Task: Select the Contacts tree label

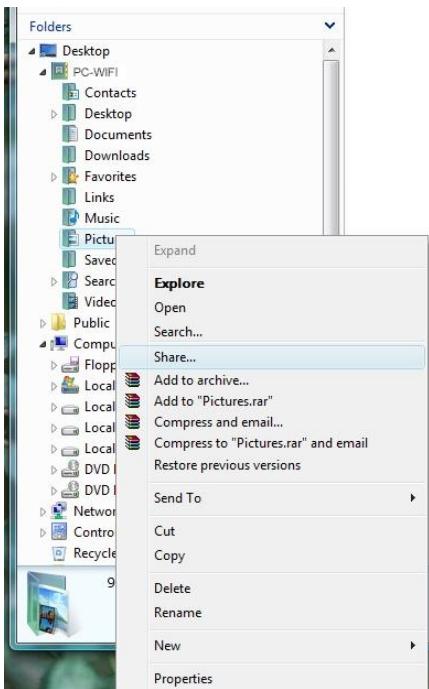Action: pos(111,93)
